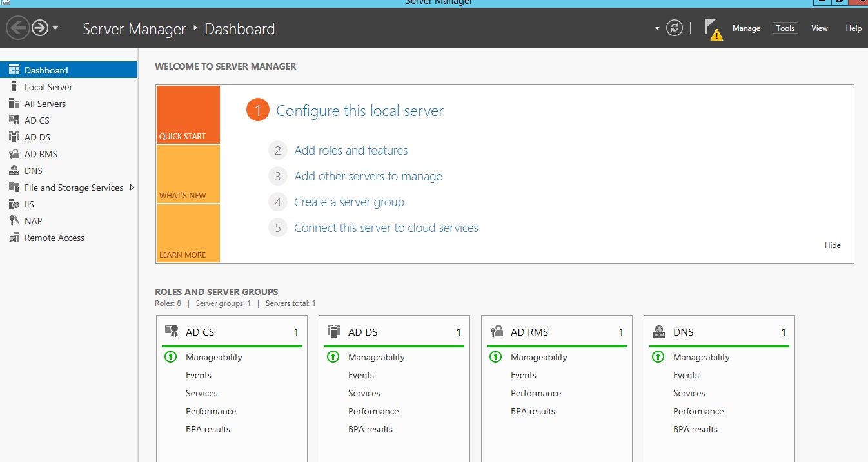
Task: Click the AD RMS tile header icon
Action: (x=497, y=331)
